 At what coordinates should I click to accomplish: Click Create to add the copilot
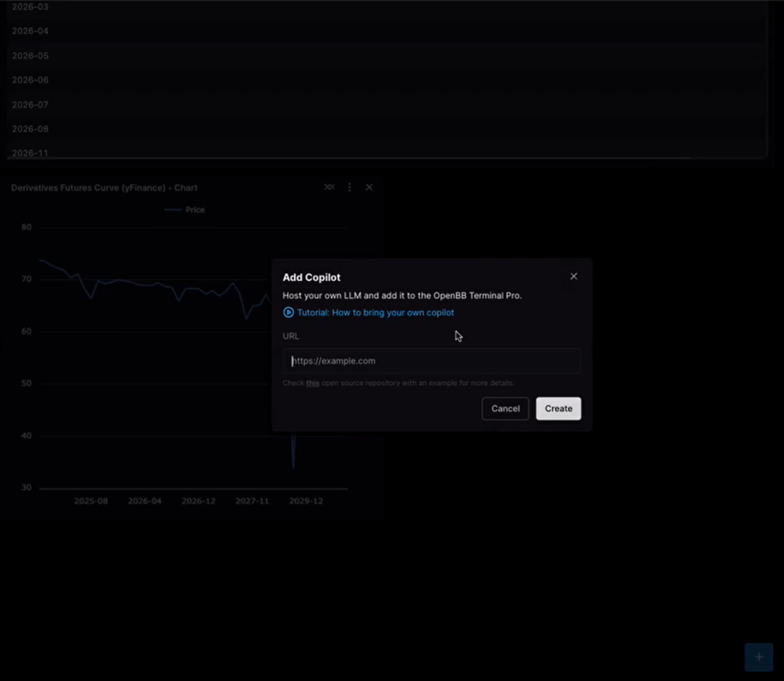click(x=558, y=409)
